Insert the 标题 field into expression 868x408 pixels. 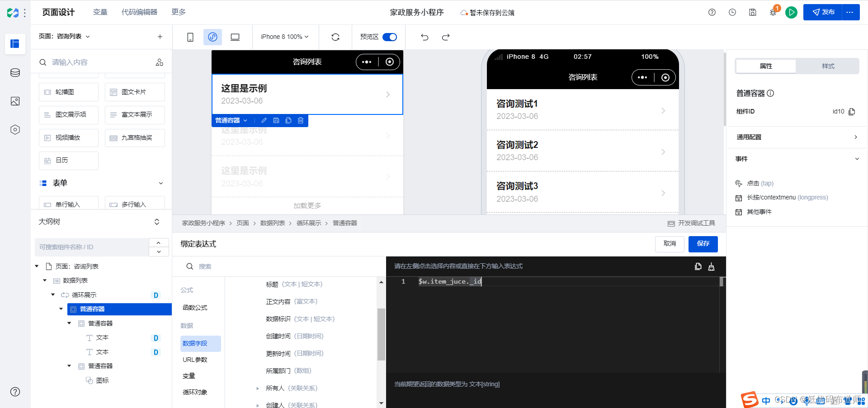click(x=294, y=285)
